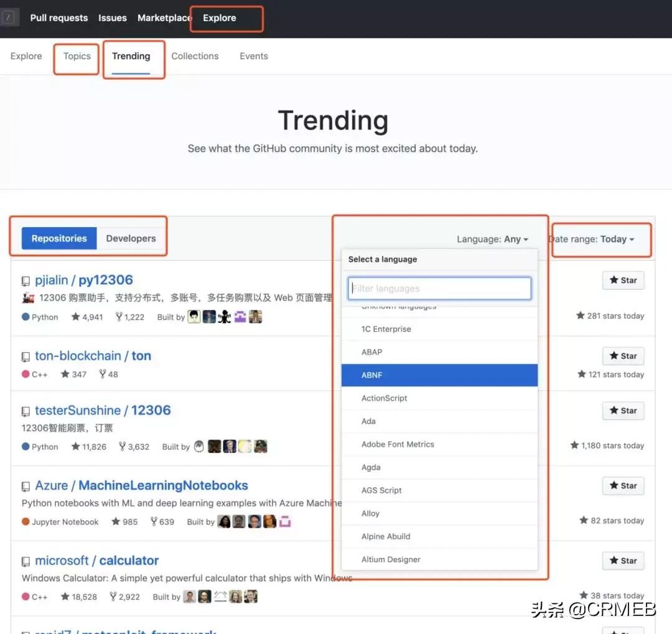This screenshot has width=672, height=634.
Task: Select Ada language option
Action: tap(439, 421)
